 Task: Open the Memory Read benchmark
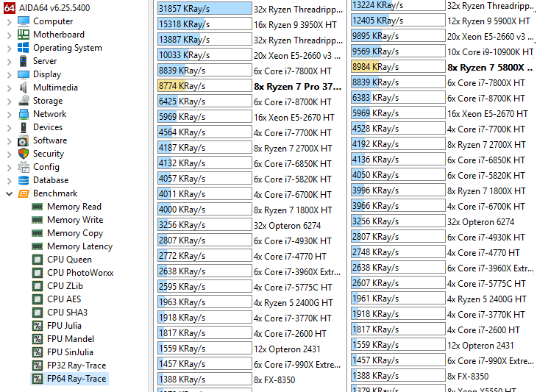74,207
